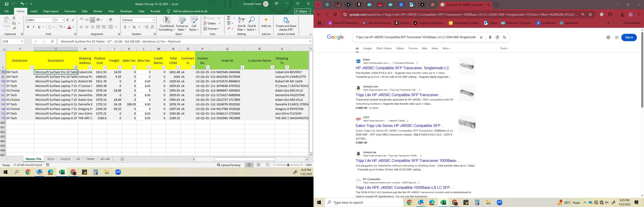Click Font Color red swatch button

[x=70, y=27]
